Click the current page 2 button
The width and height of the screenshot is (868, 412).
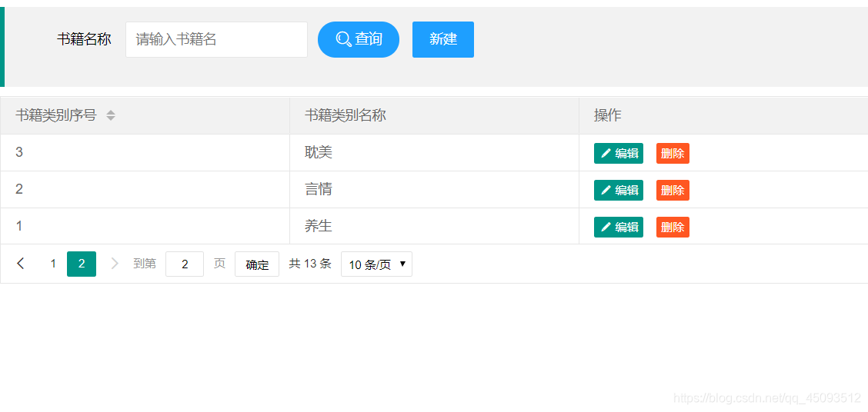82,264
